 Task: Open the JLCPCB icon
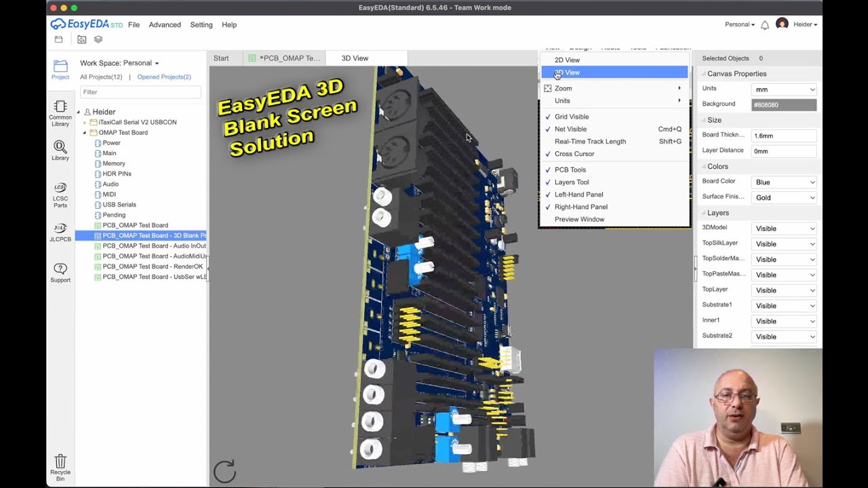60,228
